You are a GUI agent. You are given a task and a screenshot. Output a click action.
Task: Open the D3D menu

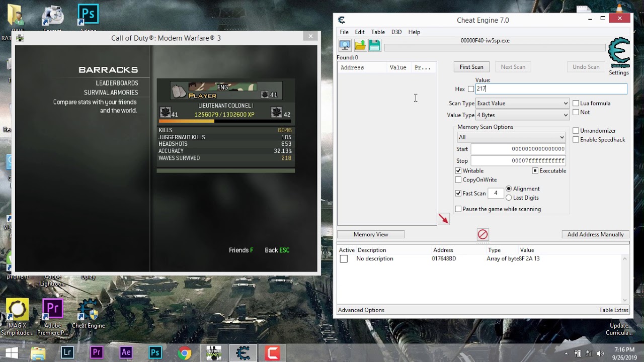[396, 32]
